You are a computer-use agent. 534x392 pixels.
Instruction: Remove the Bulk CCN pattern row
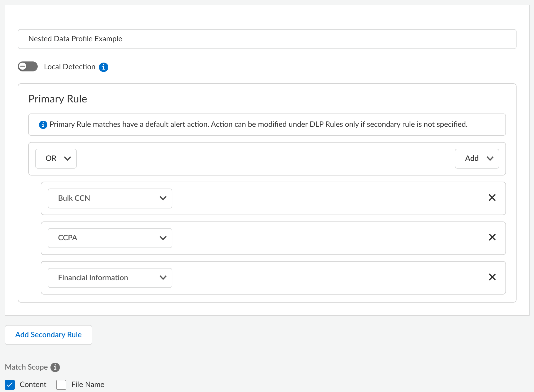[x=492, y=198]
